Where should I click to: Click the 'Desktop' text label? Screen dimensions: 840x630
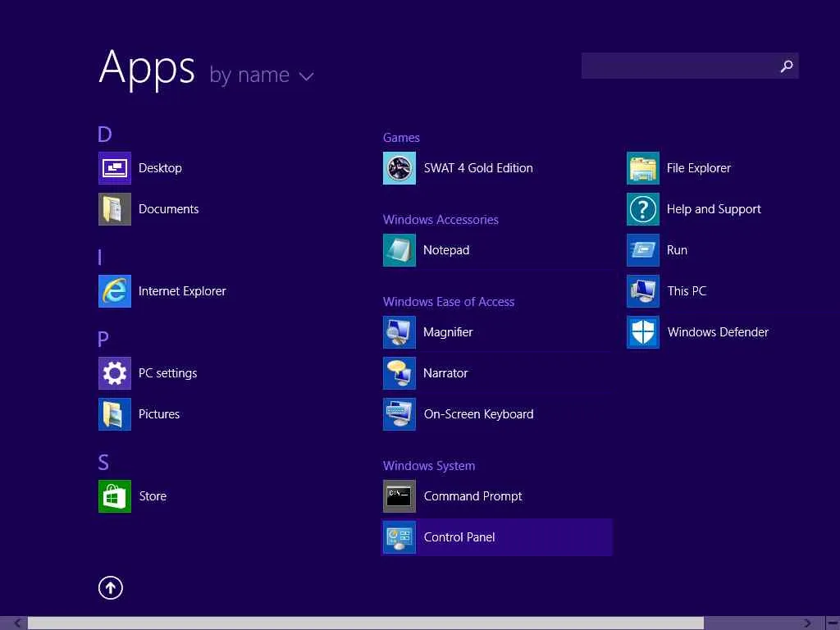(x=160, y=168)
